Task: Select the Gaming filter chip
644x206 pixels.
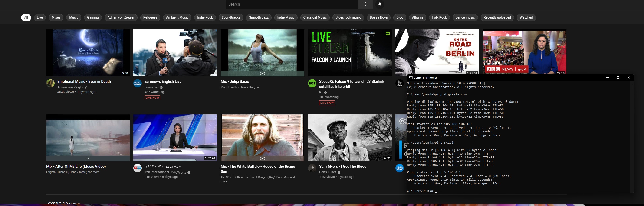Action: coord(93,17)
